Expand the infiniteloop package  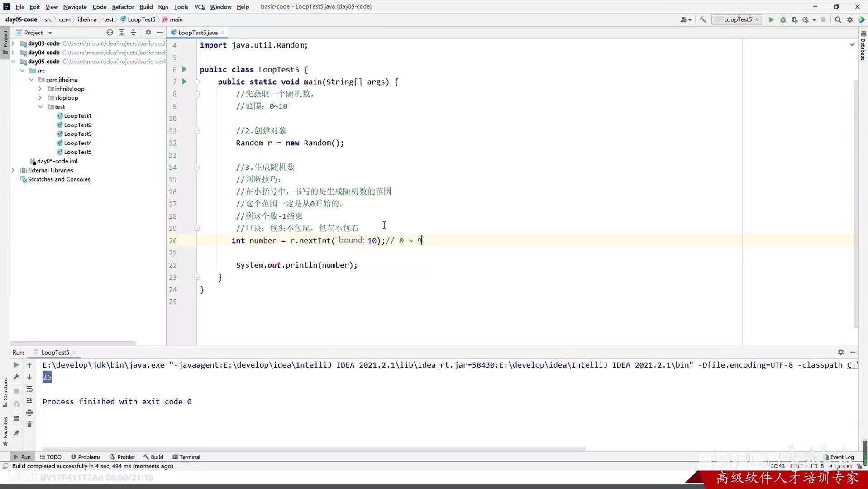(x=40, y=89)
